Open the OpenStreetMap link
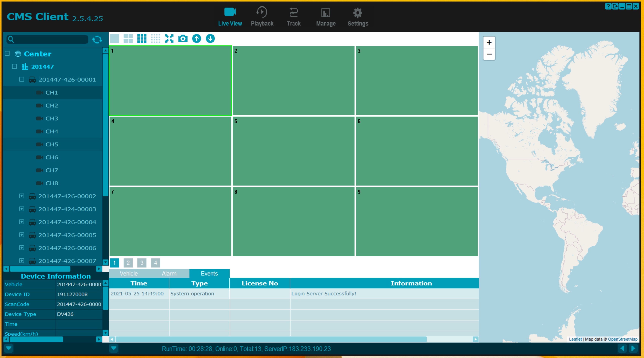The width and height of the screenshot is (644, 358). (x=622, y=339)
